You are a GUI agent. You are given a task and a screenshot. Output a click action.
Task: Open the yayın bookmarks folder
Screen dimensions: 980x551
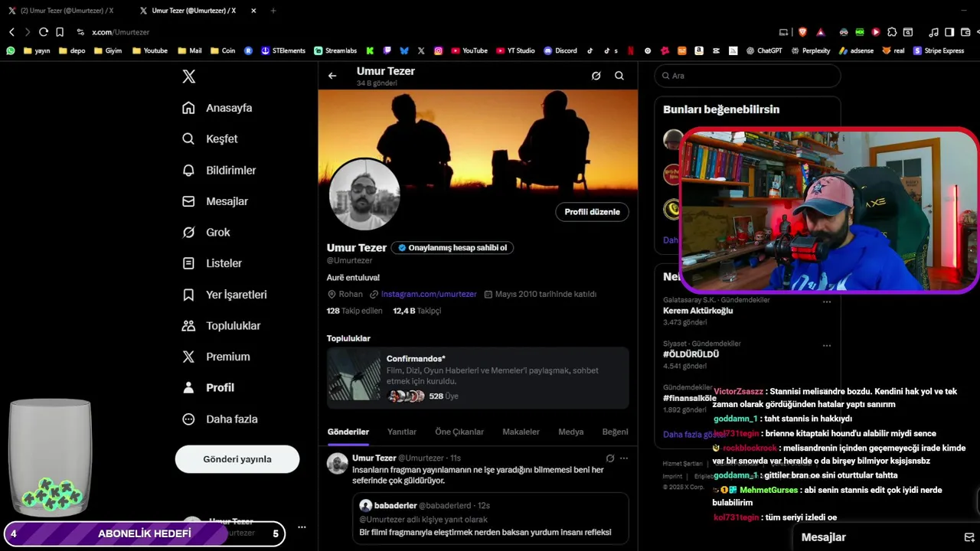(37, 51)
